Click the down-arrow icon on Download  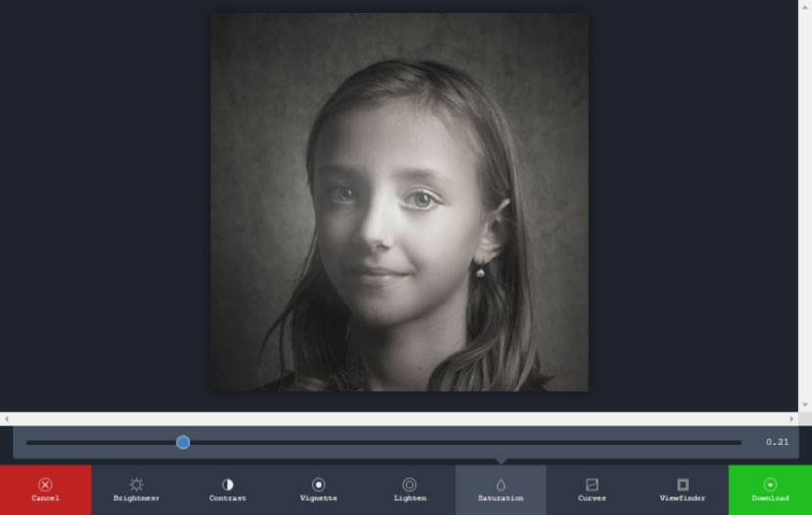(x=770, y=484)
